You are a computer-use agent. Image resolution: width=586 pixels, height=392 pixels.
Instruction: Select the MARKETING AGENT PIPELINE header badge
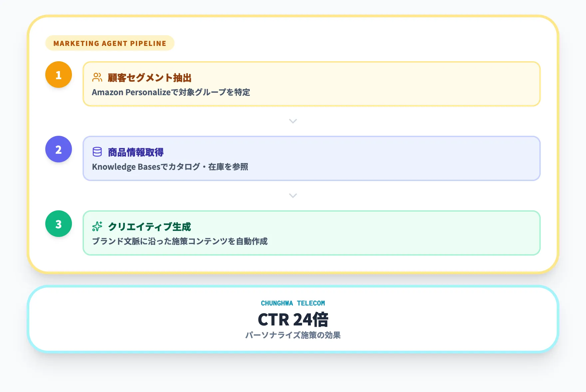coord(109,43)
